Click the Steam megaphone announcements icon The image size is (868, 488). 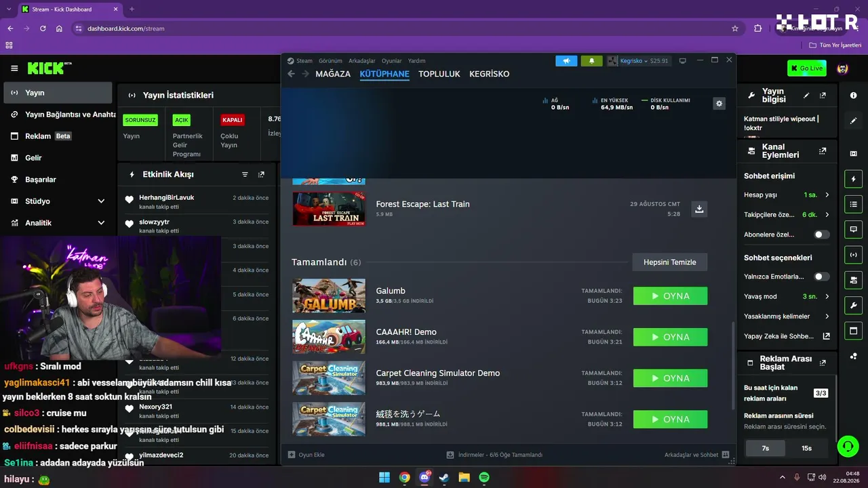click(566, 60)
